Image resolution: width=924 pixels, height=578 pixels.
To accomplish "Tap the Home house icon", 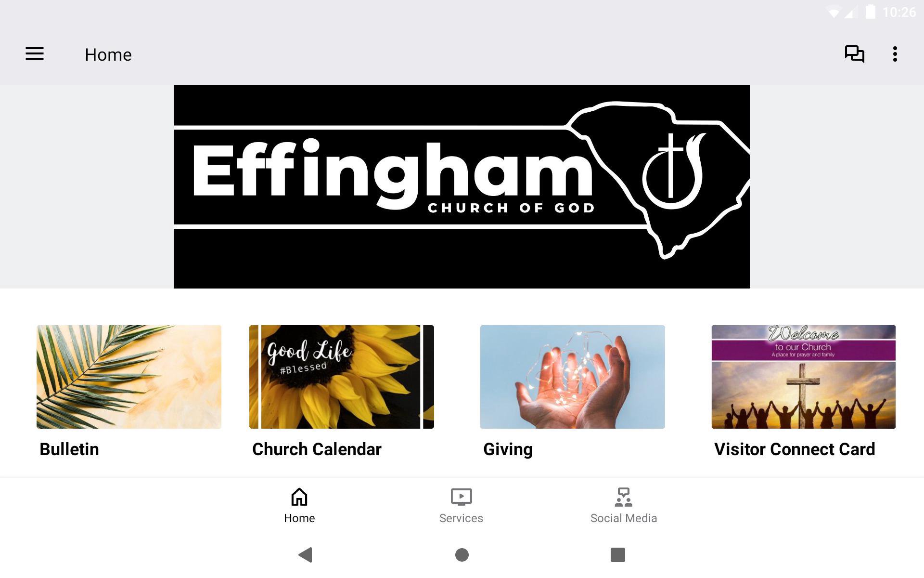I will click(x=299, y=497).
